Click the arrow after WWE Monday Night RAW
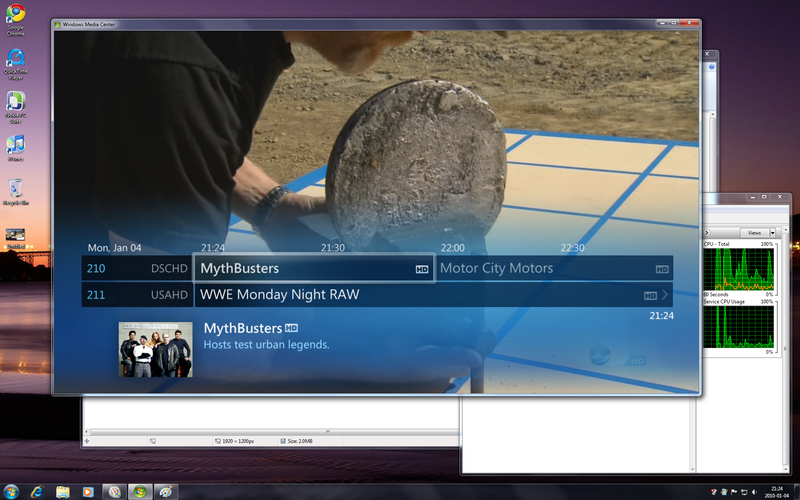This screenshot has height=500, width=800. point(665,294)
